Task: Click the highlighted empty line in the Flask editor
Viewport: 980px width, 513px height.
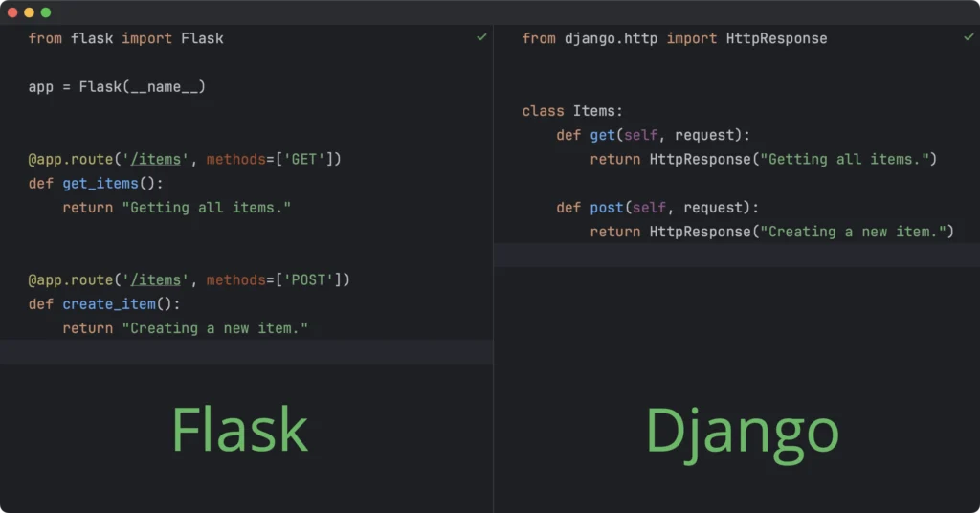Action: coord(246,352)
